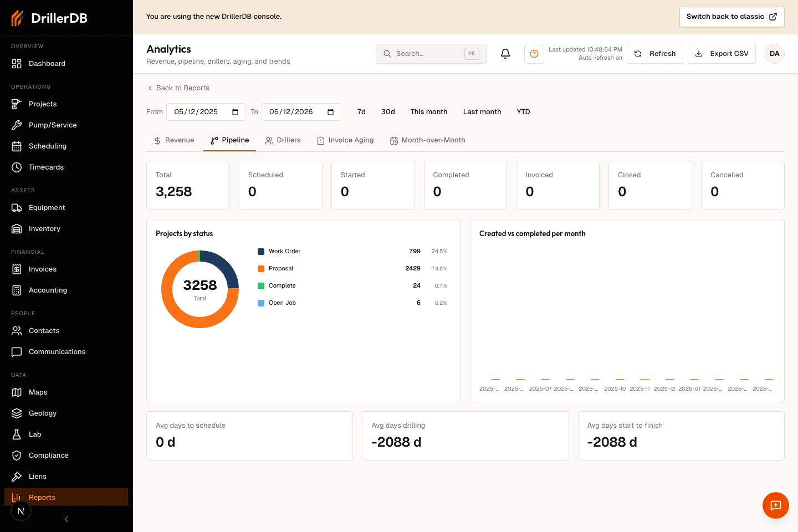Open the Communications page
The image size is (798, 532).
66,352
